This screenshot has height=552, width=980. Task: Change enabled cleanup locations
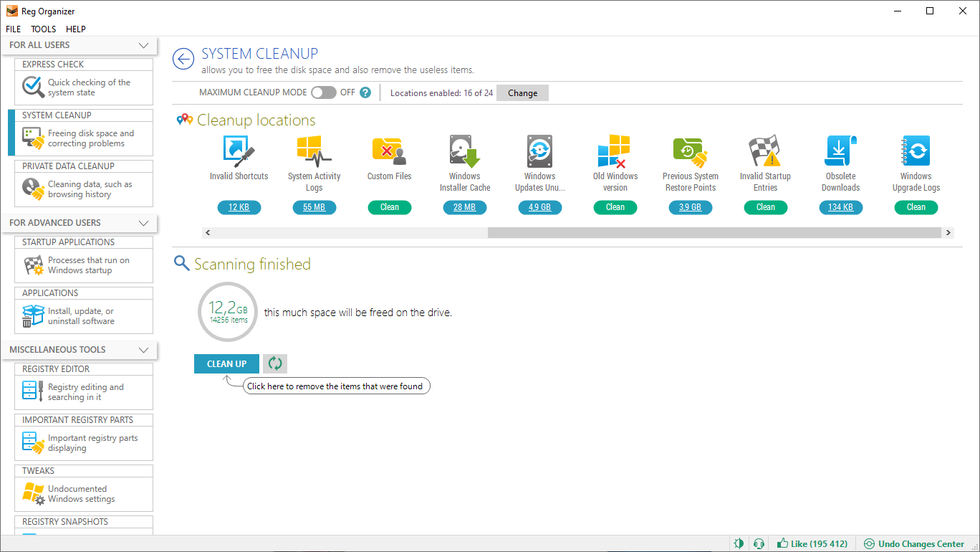pos(522,92)
